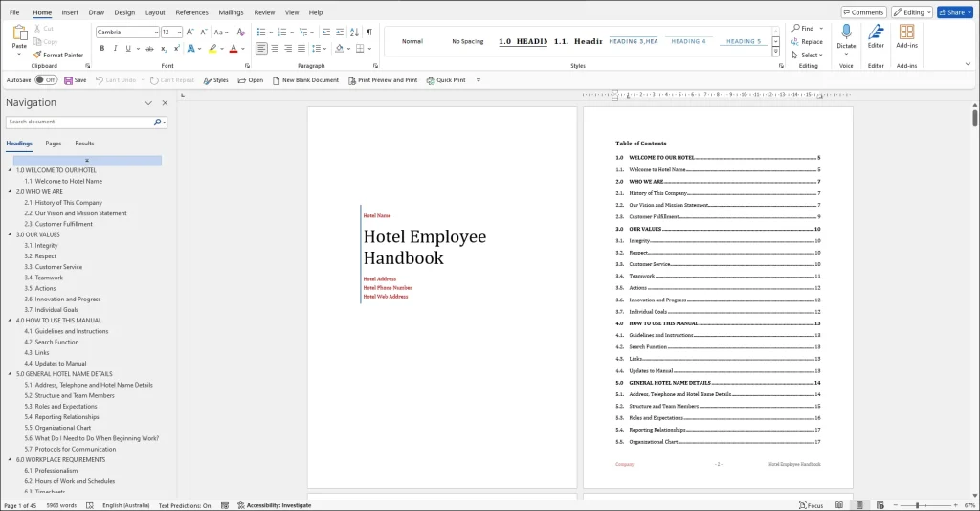This screenshot has height=511, width=980.
Task: Show paragraph marks
Action: point(369,32)
